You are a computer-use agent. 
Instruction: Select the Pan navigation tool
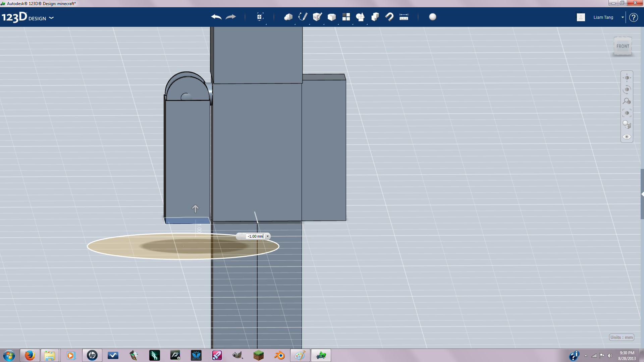point(627,78)
